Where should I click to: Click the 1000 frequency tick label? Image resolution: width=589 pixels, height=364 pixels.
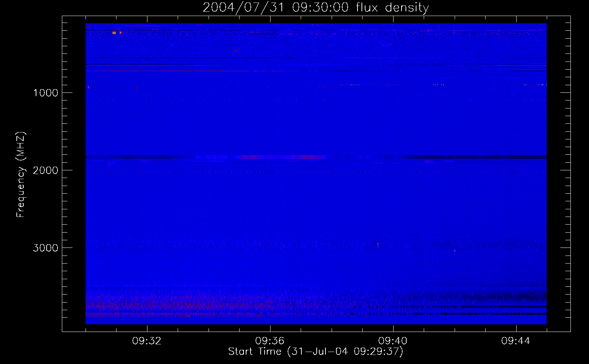click(46, 93)
